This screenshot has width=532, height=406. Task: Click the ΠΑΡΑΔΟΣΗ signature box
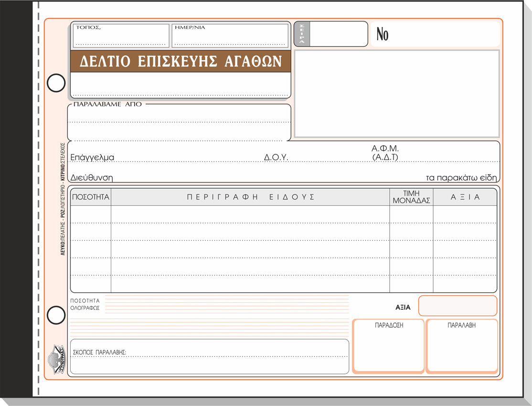click(388, 349)
